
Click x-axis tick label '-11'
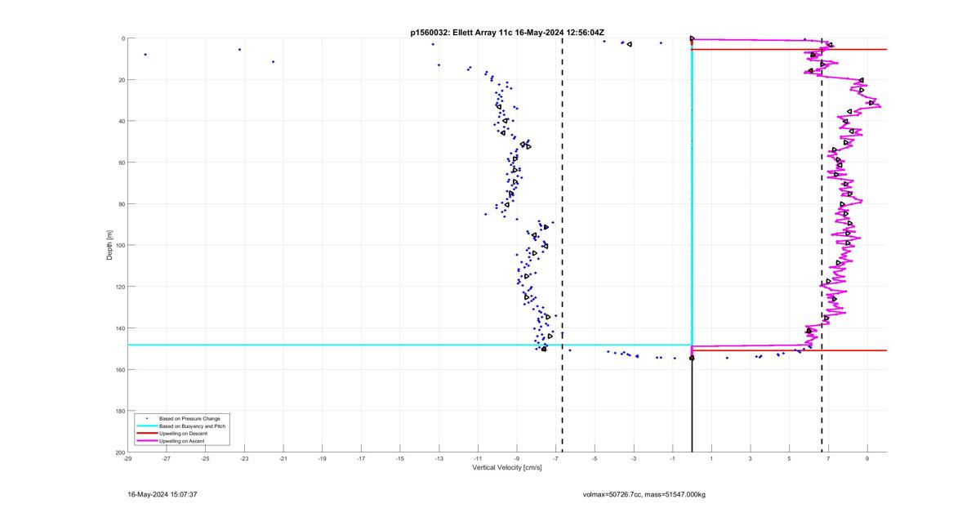click(x=478, y=458)
